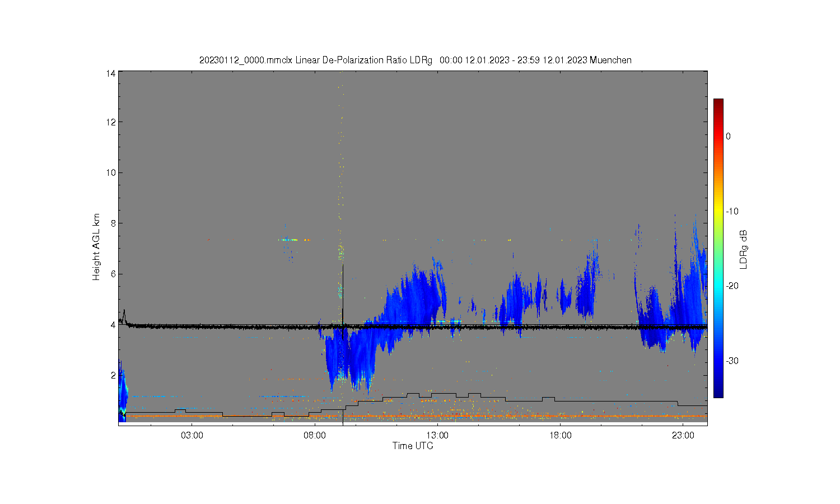The height and width of the screenshot is (504, 840).
Task: Click the height tick label 8
Action: pos(113,223)
